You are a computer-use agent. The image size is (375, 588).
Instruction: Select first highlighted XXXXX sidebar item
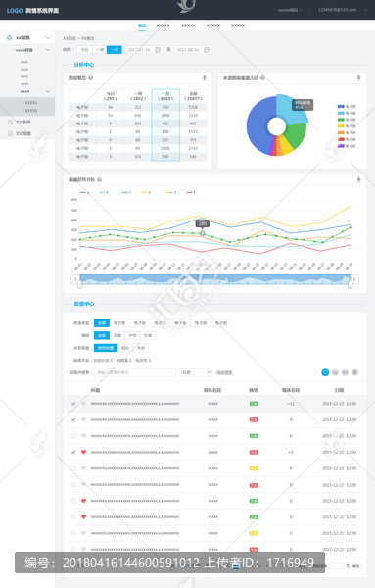pyautogui.click(x=30, y=102)
